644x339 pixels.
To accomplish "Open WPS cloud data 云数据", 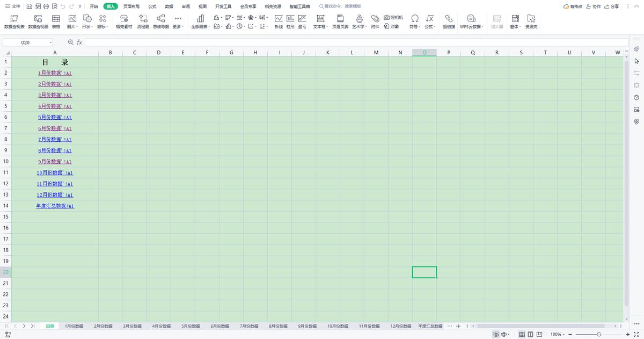I will click(471, 21).
